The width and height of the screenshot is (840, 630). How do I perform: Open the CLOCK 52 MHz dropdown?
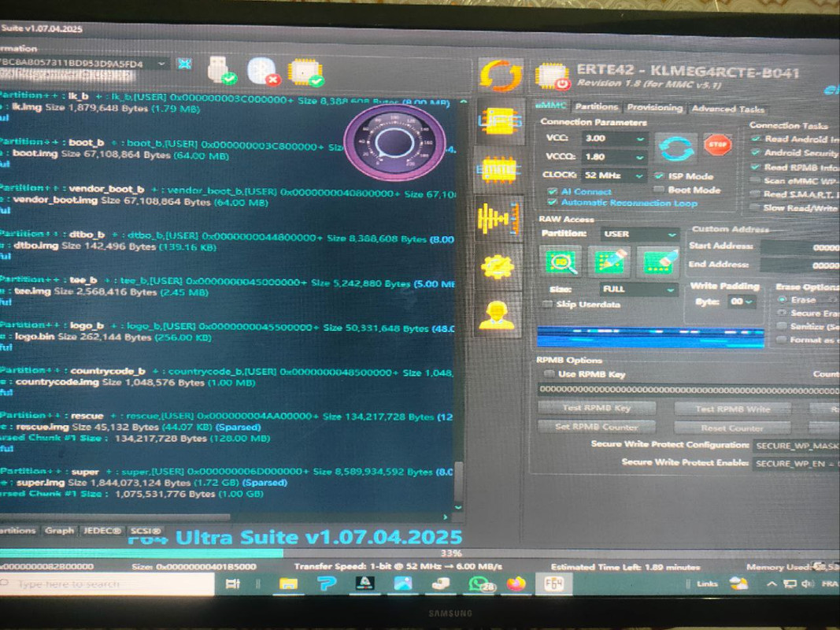tap(614, 175)
